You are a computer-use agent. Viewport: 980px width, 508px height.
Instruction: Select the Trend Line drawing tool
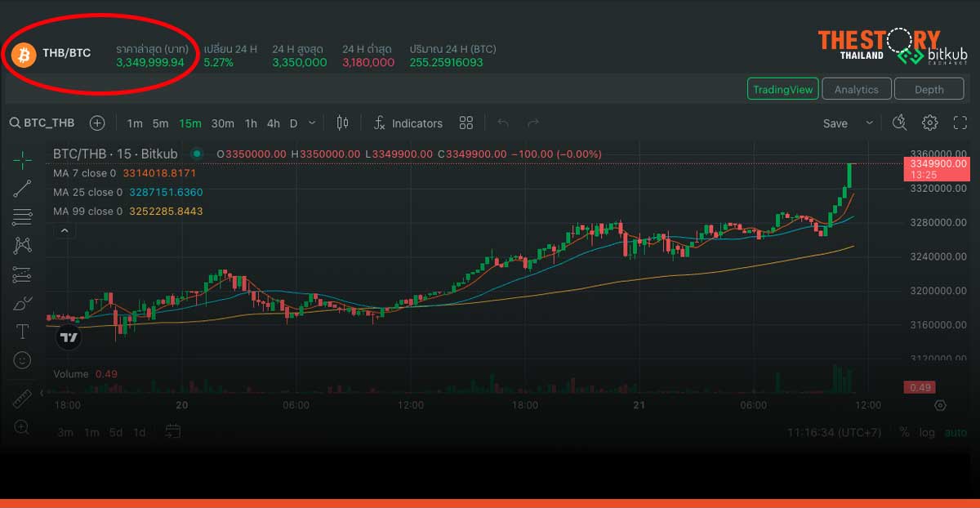pyautogui.click(x=22, y=189)
